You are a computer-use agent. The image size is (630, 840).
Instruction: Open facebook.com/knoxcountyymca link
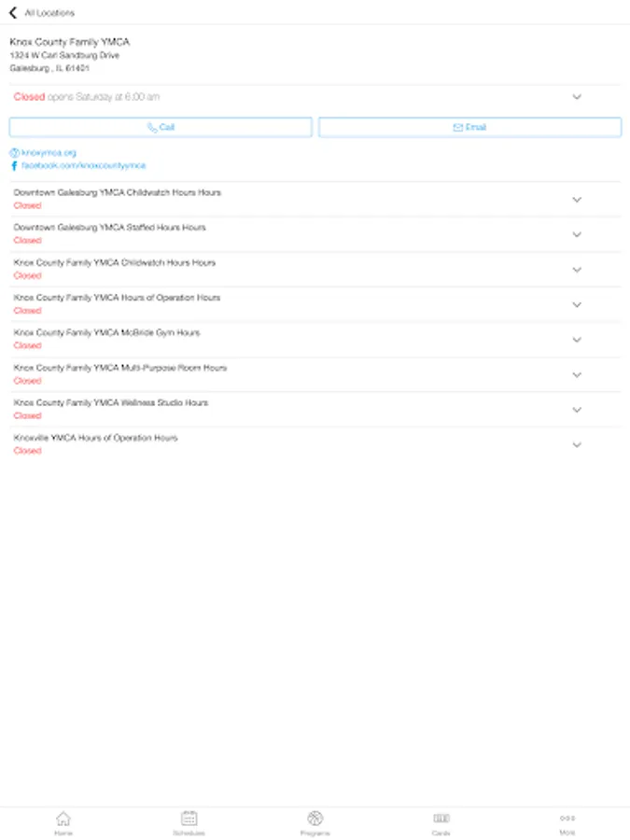84,165
